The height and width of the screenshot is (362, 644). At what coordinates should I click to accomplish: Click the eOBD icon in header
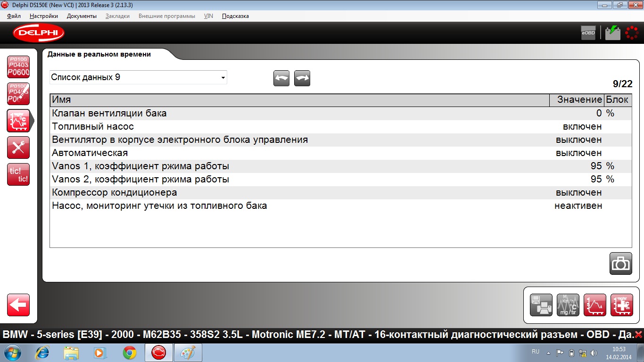click(x=588, y=33)
